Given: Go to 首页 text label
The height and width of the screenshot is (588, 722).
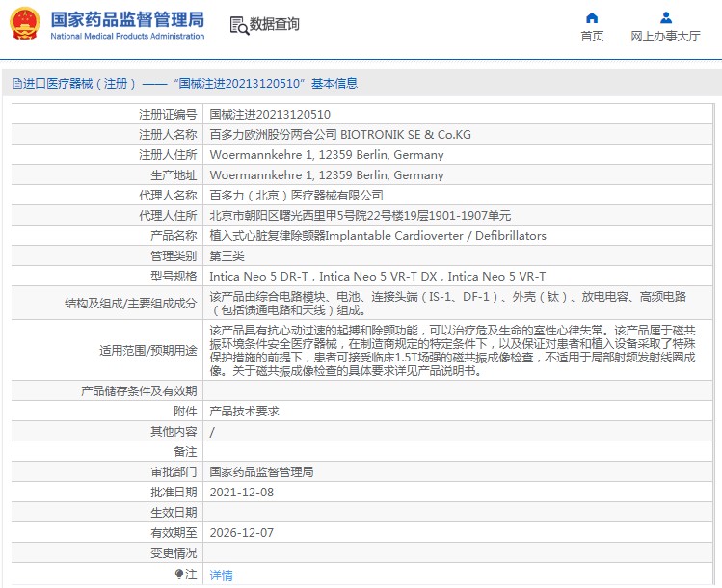Looking at the screenshot, I should [x=592, y=37].
